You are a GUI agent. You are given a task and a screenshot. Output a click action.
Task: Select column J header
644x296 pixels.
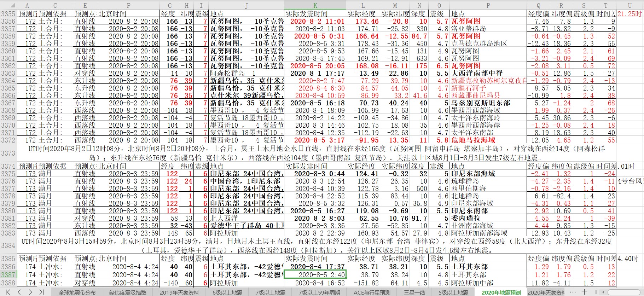tap(246, 5)
